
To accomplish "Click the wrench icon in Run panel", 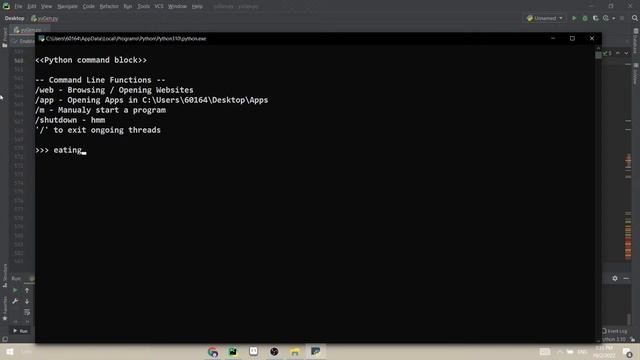I will pyautogui.click(x=15, y=301).
